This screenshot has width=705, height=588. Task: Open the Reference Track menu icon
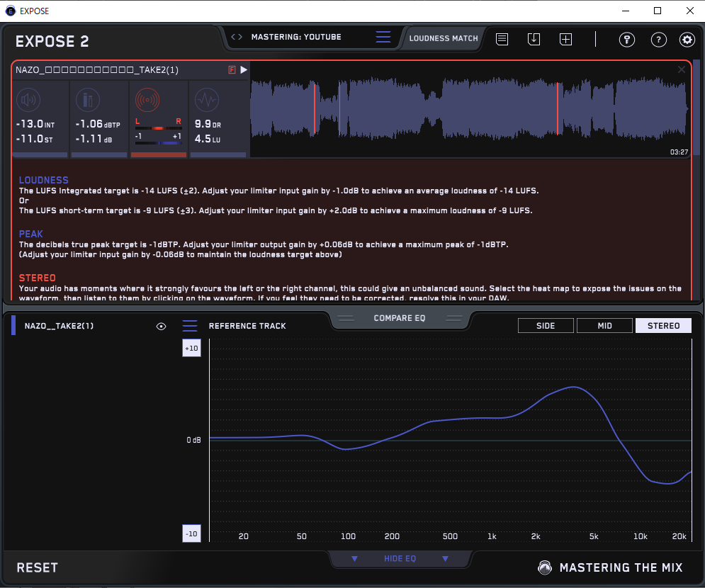190,325
